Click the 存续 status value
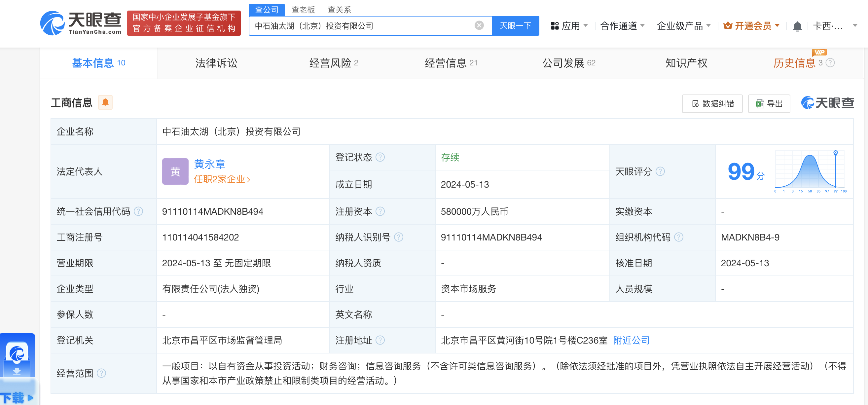Image resolution: width=868 pixels, height=405 pixels. [450, 157]
